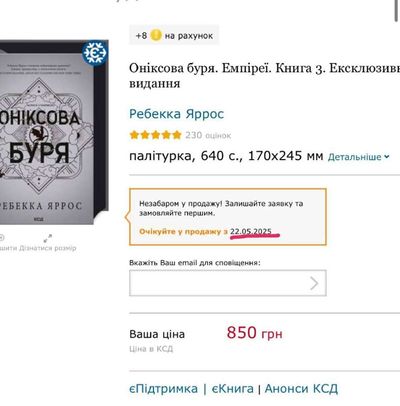This screenshot has height=406, width=400.
Task: Open the єПідтримка link
Action: [163, 389]
